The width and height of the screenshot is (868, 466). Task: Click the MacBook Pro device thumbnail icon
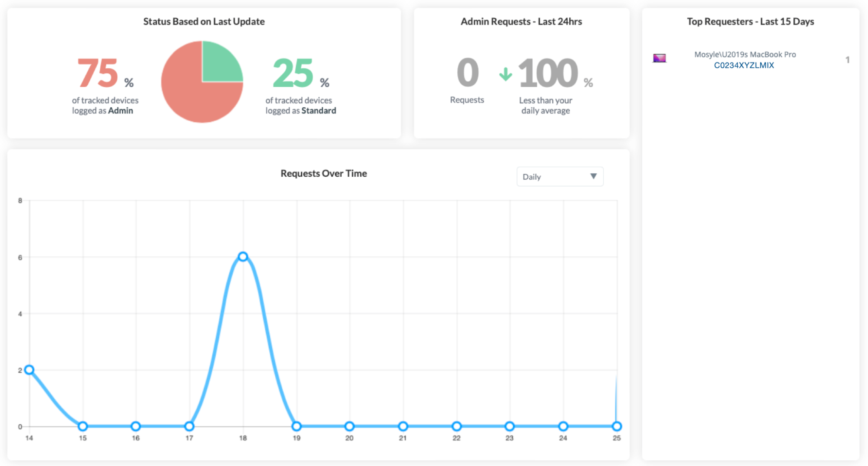coord(659,58)
